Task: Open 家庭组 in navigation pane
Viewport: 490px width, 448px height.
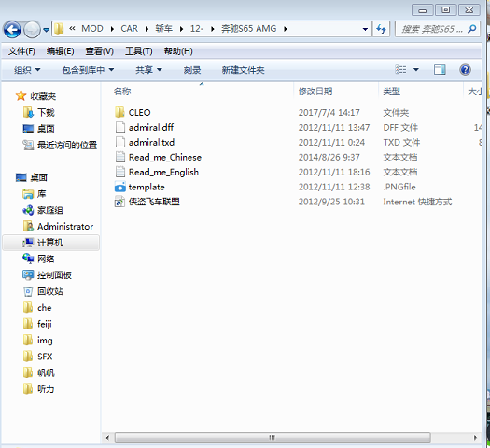Action: click(50, 210)
